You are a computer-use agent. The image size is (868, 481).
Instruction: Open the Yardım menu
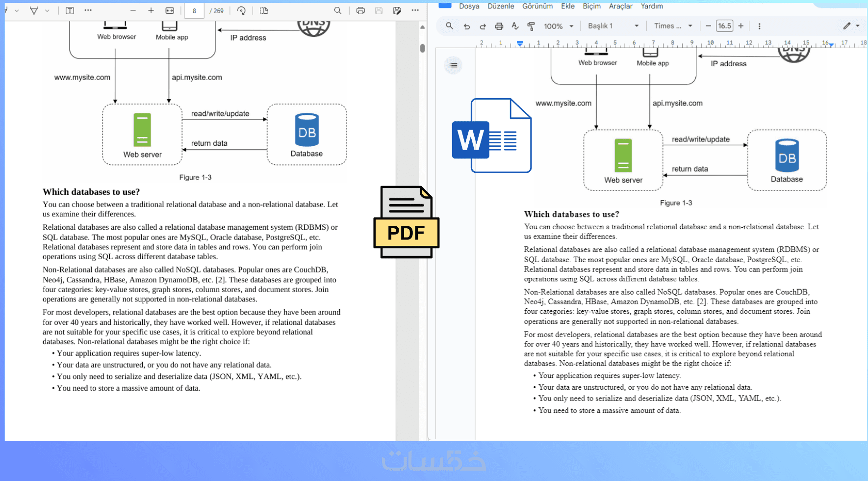652,6
